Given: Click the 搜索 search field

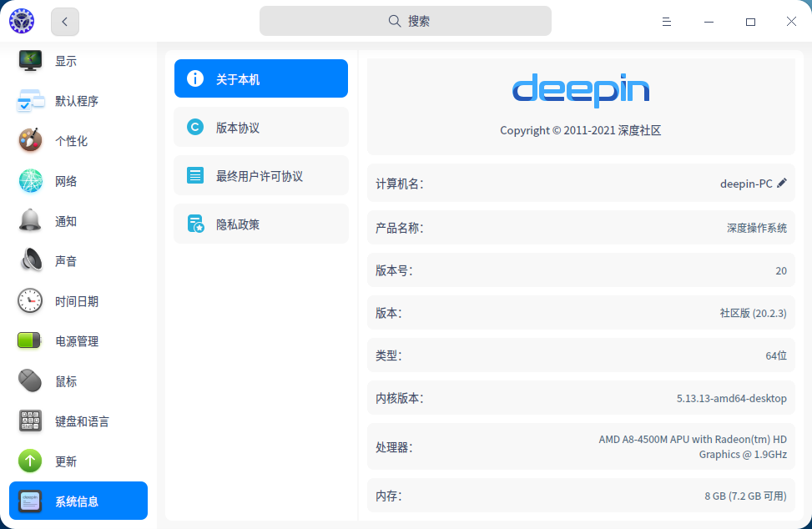Looking at the screenshot, I should 405,20.
